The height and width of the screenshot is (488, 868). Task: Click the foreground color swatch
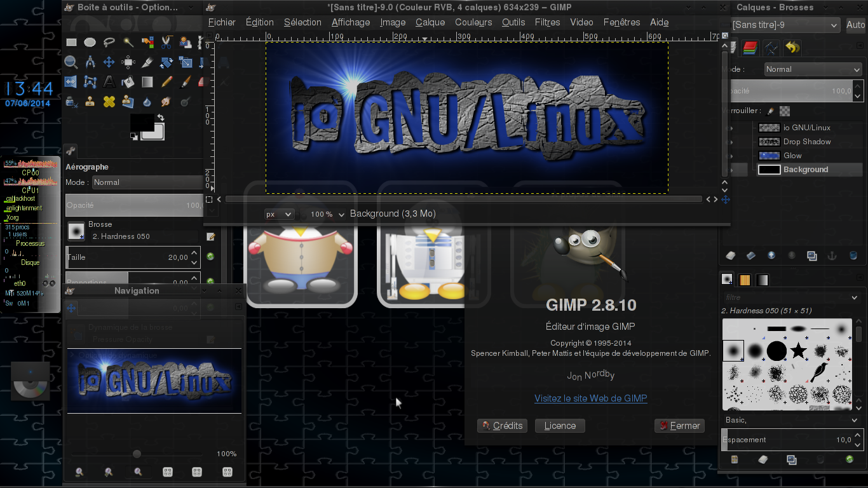tap(141, 123)
